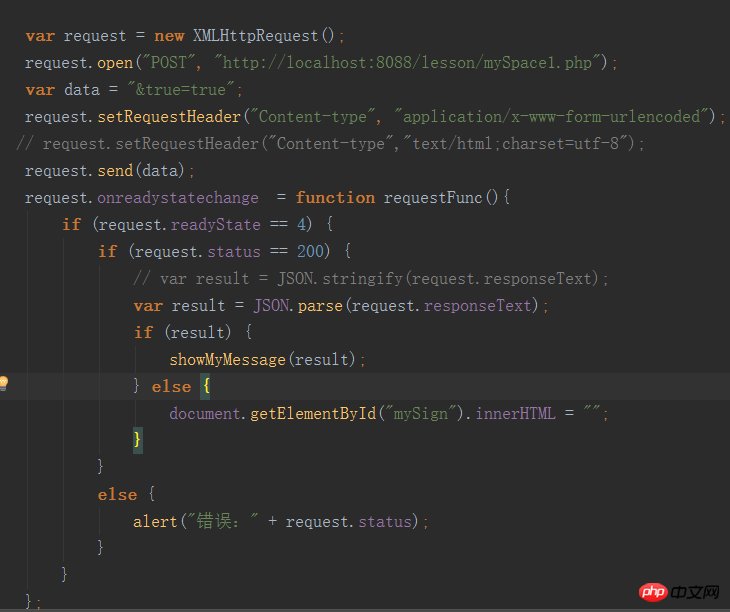Click the commented-out setRequestHeader line
Viewport: 730px width, 612px height.
pos(331,144)
